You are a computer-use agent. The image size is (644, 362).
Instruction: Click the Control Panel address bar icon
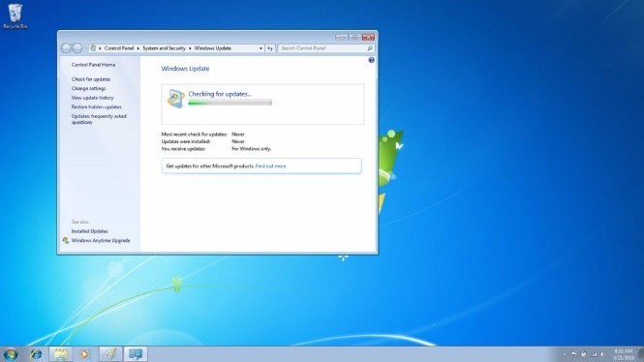pos(93,48)
